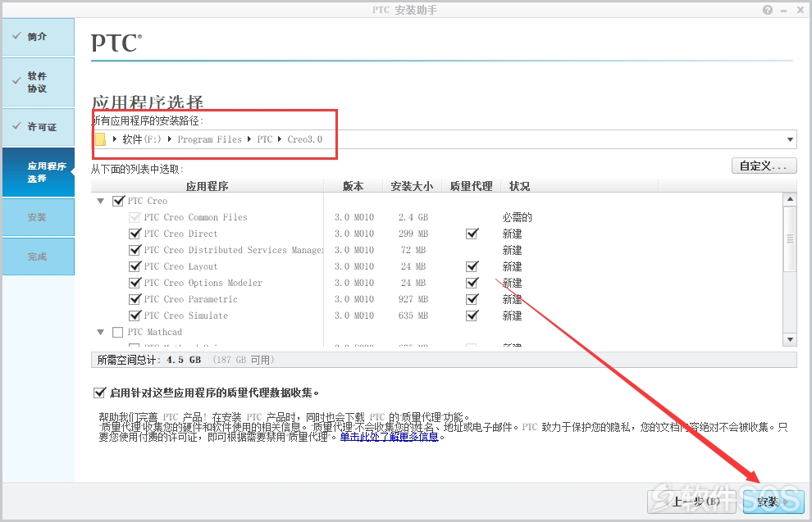Viewport: 812px width, 522px height.
Task: Click the 自定义... customize button
Action: 764,166
